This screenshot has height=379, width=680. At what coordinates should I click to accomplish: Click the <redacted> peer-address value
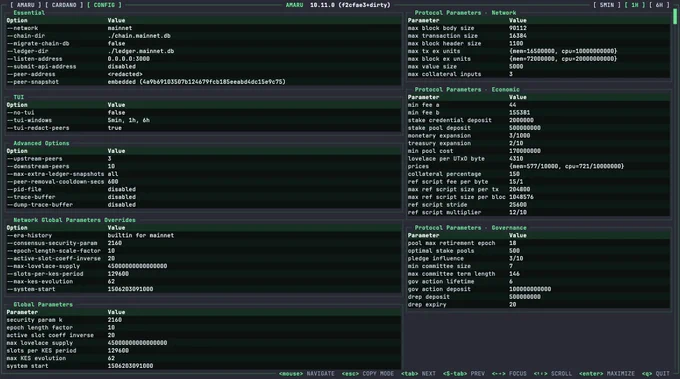click(x=125, y=74)
